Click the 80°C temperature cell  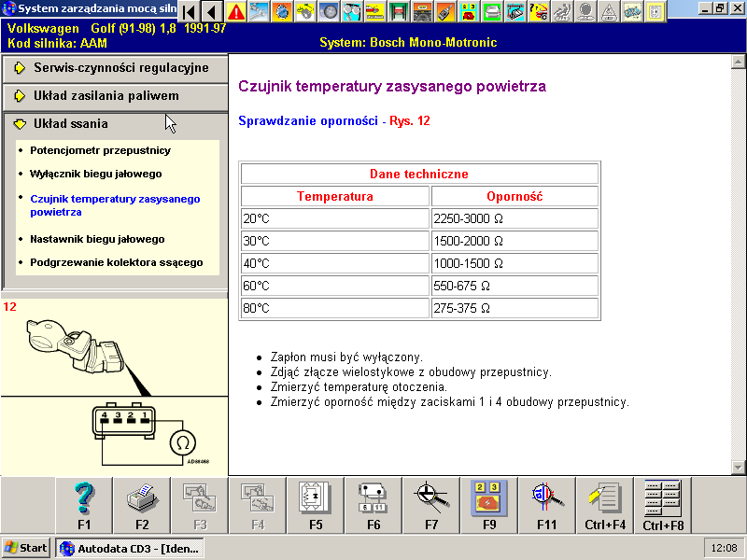pyautogui.click(x=335, y=308)
